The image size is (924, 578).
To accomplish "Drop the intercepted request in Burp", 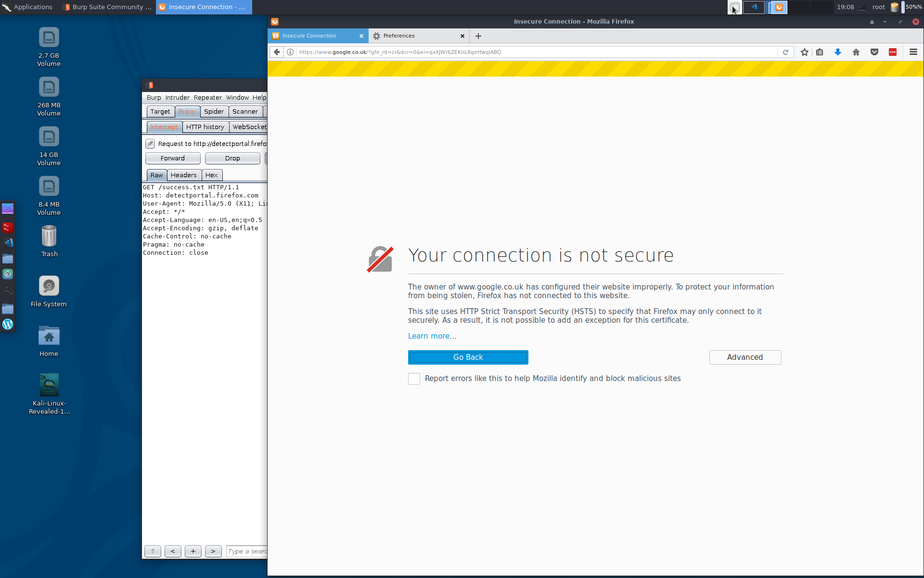I will (x=232, y=158).
